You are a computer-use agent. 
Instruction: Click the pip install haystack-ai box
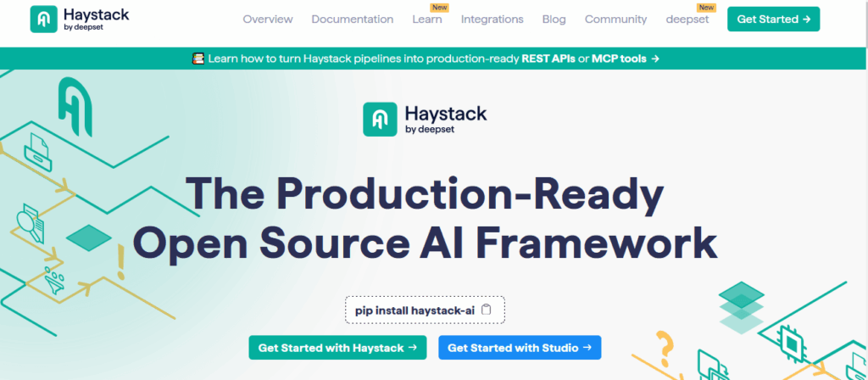tap(426, 310)
